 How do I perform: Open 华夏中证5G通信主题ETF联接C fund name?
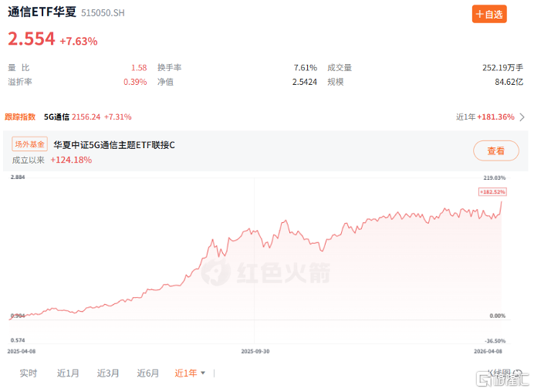(114, 145)
